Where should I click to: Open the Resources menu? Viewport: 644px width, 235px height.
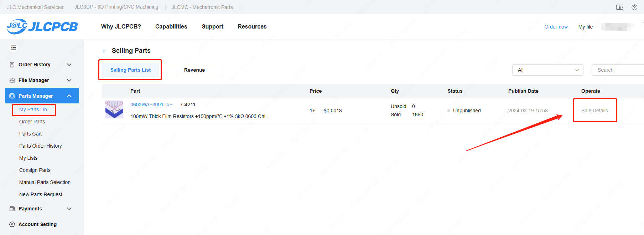click(252, 26)
